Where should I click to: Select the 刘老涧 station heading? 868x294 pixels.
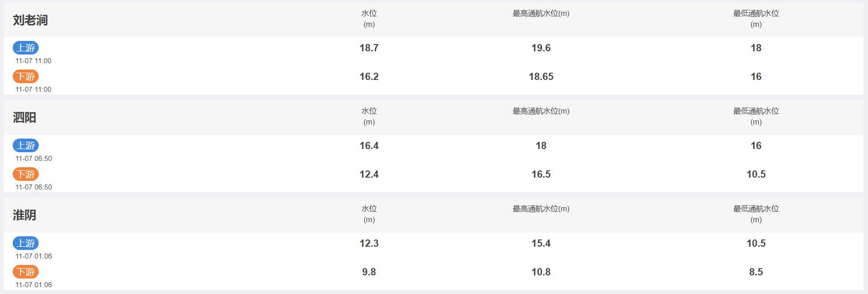coord(30,20)
